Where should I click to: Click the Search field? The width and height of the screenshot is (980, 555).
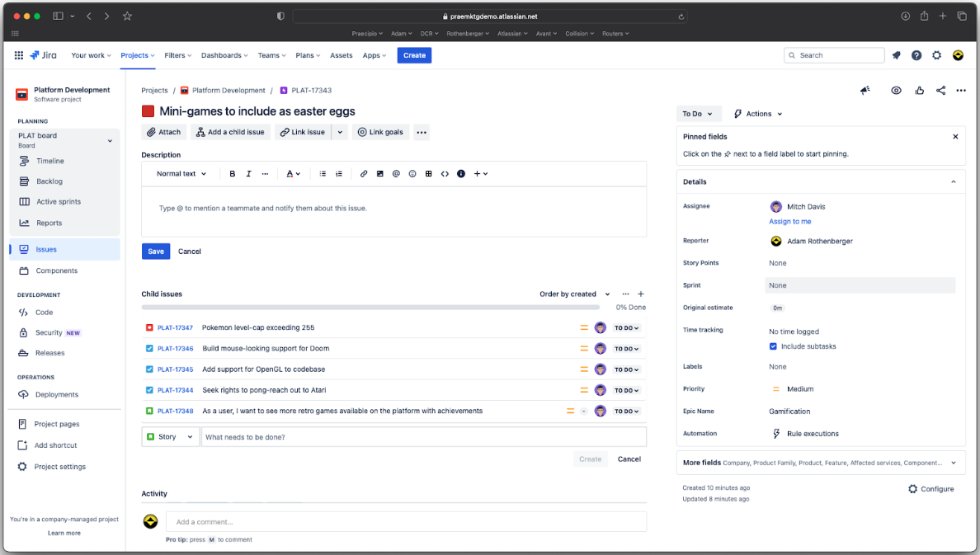click(x=834, y=55)
